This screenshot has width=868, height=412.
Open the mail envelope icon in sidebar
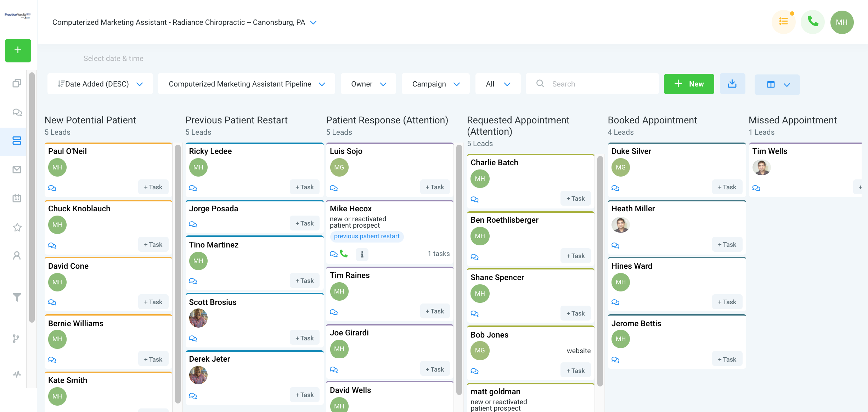(x=17, y=169)
